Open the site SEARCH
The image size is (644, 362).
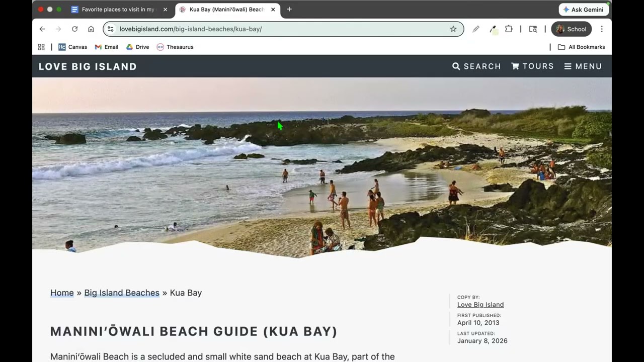pyautogui.click(x=476, y=66)
